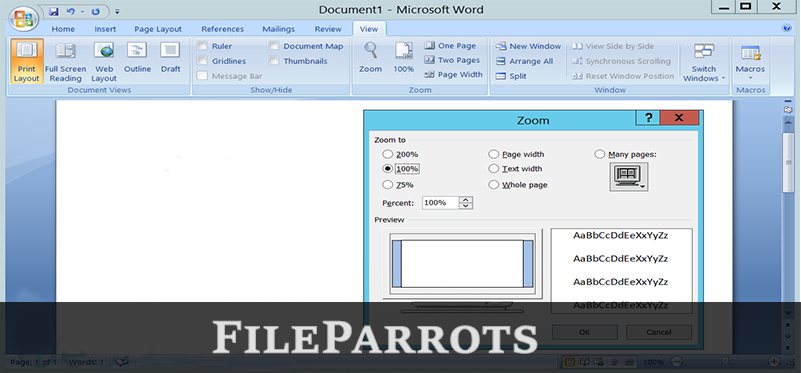Image resolution: width=801 pixels, height=373 pixels.
Task: Increase Percent with the up spinner
Action: click(466, 200)
